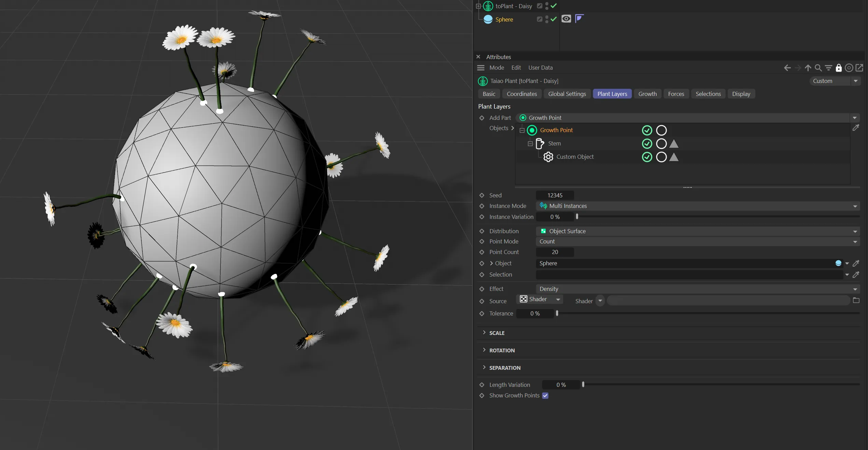The image size is (868, 450).
Task: Toggle the Growth Point solo circle
Action: point(661,130)
